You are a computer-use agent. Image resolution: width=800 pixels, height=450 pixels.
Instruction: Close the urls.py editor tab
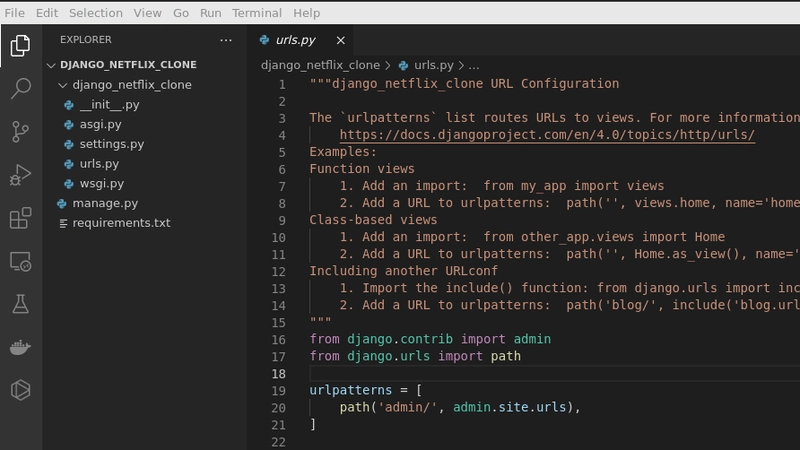coord(340,40)
